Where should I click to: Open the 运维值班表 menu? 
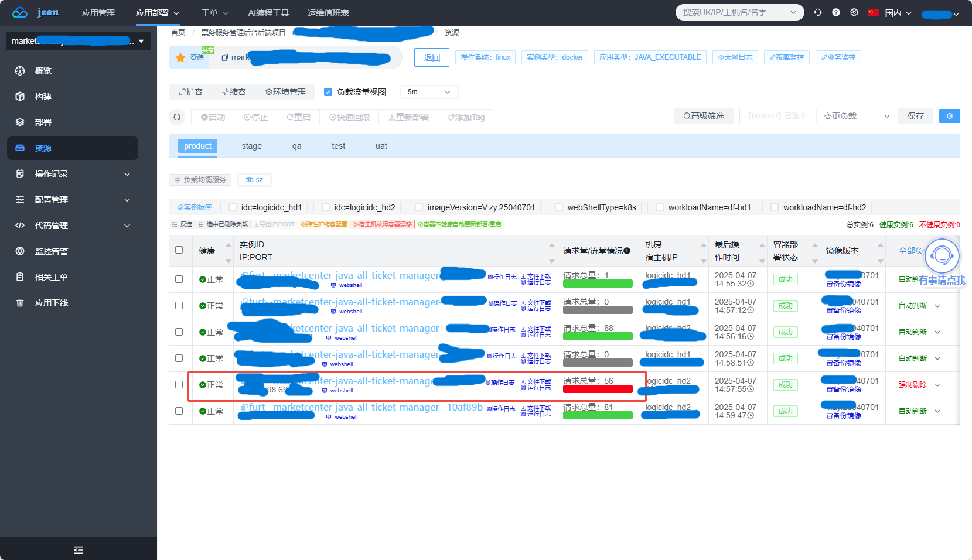(328, 13)
